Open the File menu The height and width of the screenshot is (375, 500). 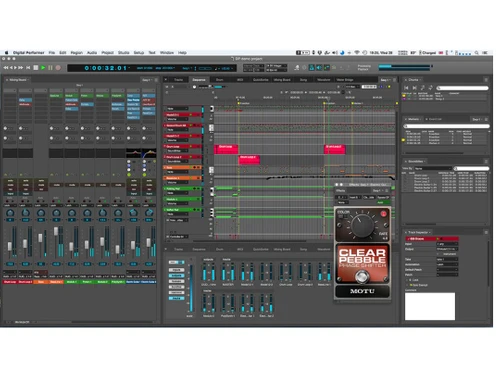coord(52,53)
